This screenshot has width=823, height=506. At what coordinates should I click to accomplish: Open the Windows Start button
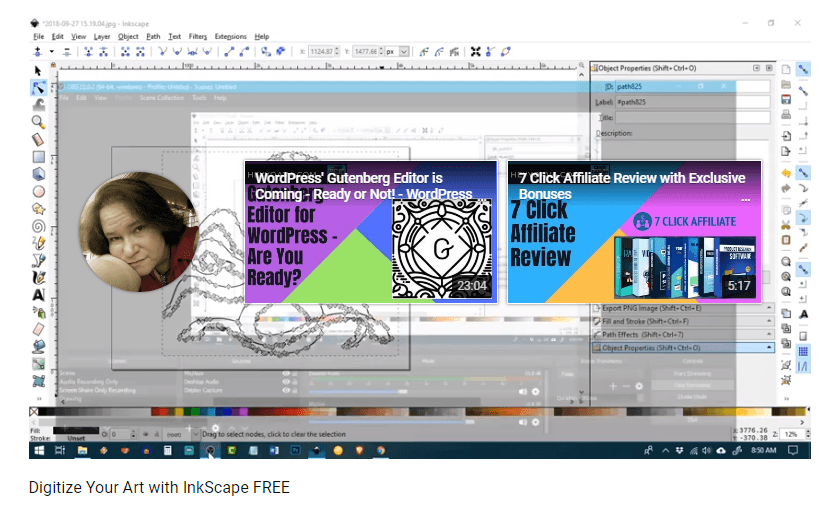click(39, 450)
